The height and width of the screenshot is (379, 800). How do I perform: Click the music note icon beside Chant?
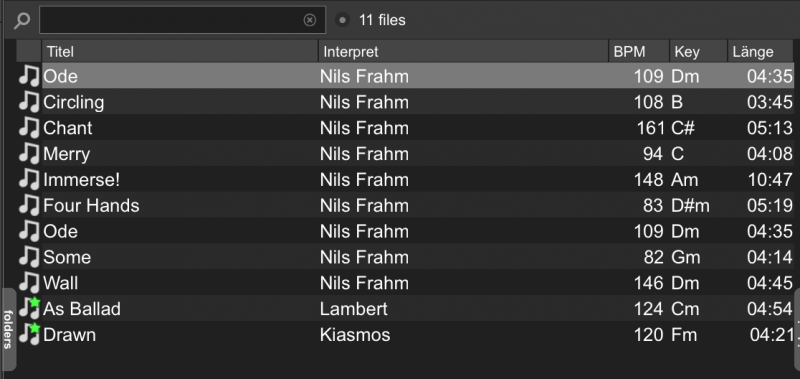coord(29,127)
